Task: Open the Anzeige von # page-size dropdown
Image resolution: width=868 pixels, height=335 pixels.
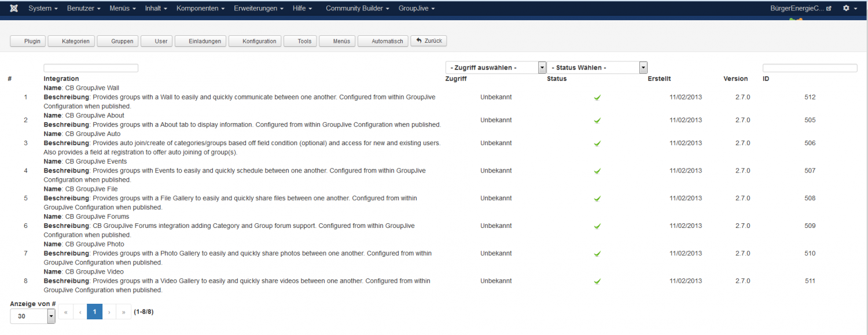Action: coord(32,316)
